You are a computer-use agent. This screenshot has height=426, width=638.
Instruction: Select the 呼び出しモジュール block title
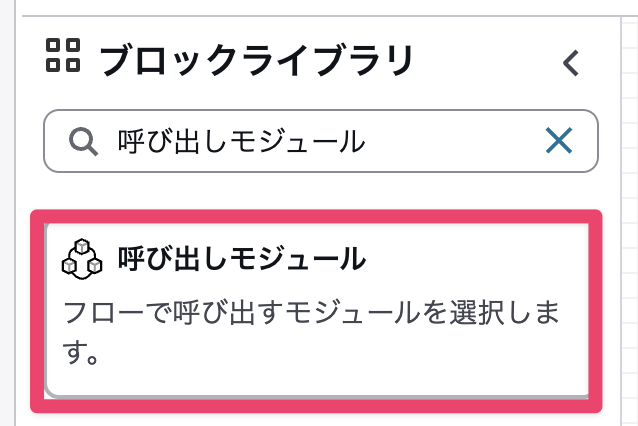point(241,260)
